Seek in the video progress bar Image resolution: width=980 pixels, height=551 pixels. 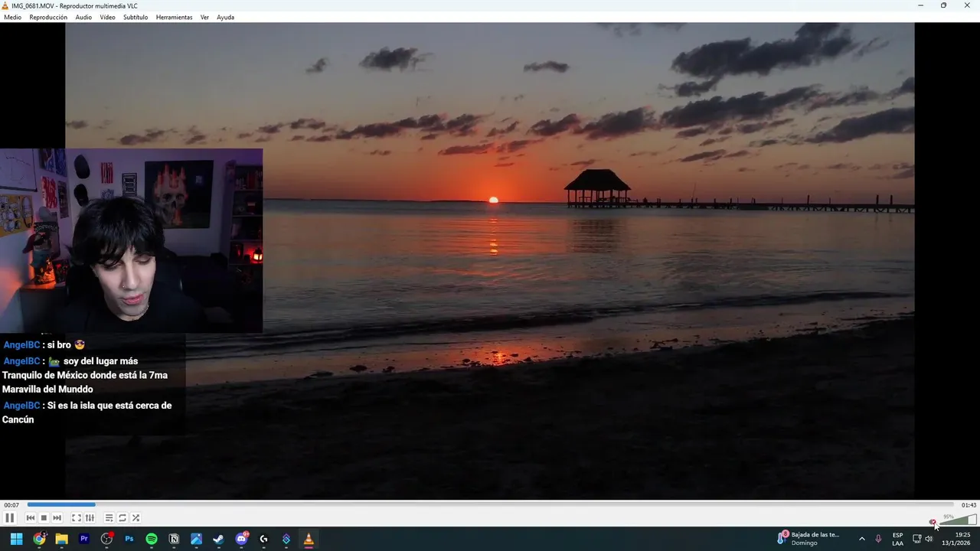tap(490, 504)
